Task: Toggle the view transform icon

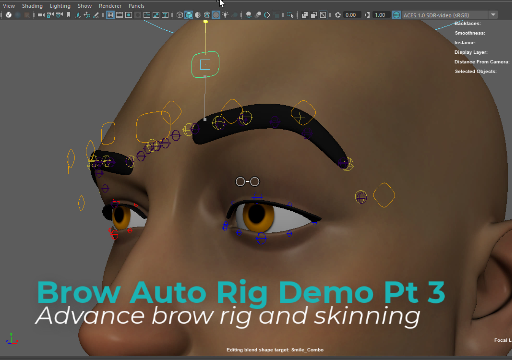Action: (x=396, y=15)
